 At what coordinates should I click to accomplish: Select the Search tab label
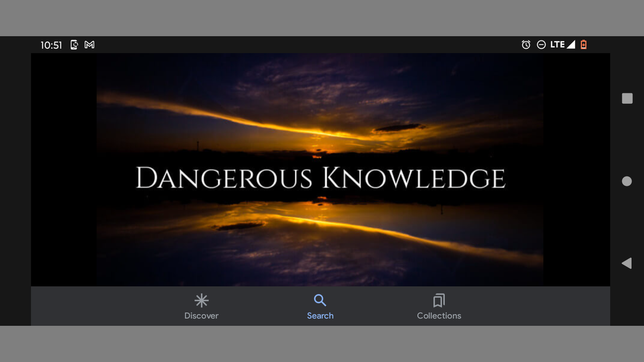coord(320,316)
